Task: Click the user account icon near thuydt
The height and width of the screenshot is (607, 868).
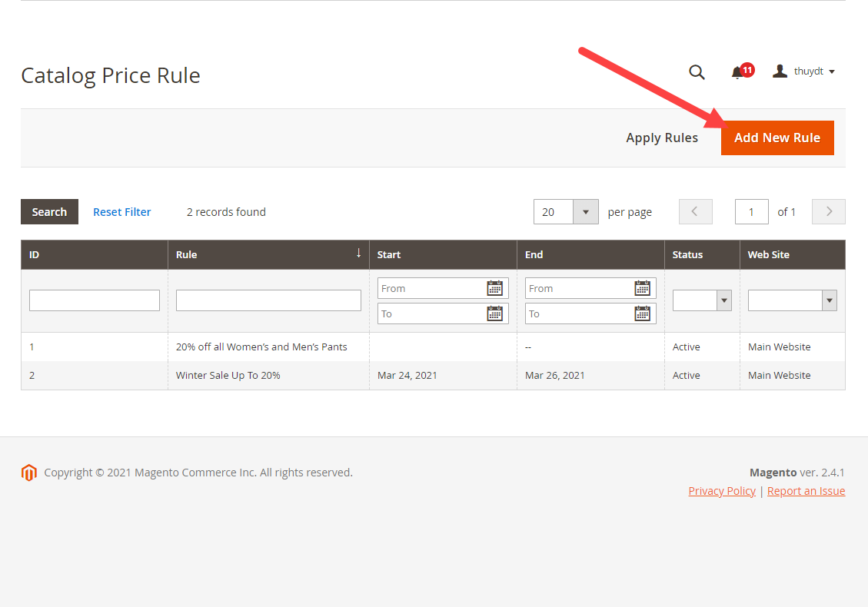Action: 780,71
